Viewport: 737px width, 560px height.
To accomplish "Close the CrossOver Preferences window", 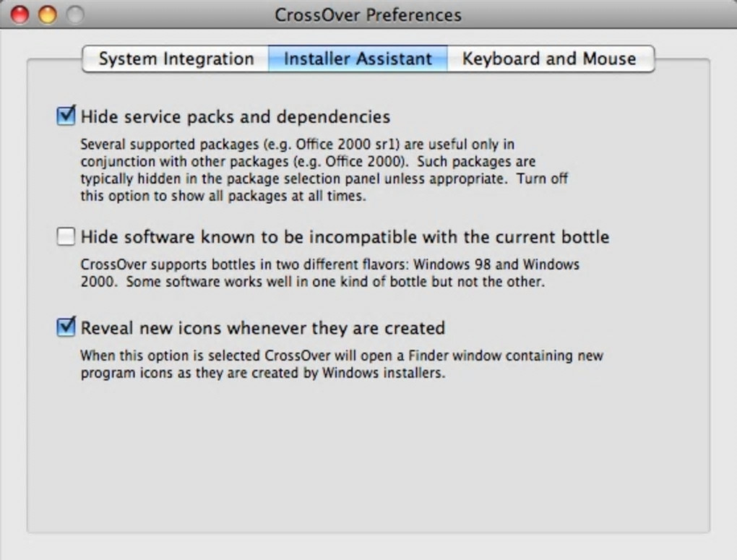I will (20, 14).
